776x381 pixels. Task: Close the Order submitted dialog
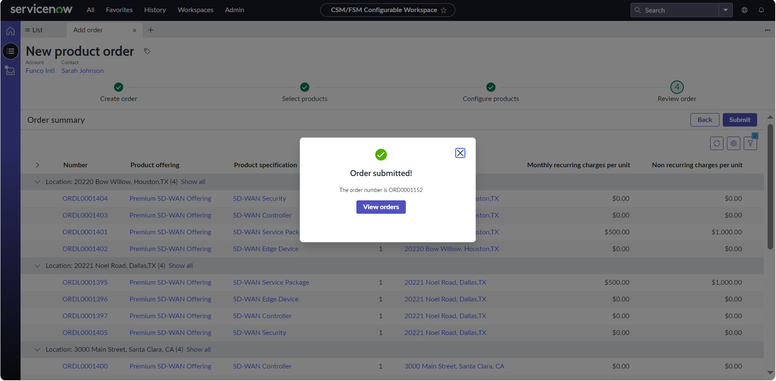click(460, 153)
